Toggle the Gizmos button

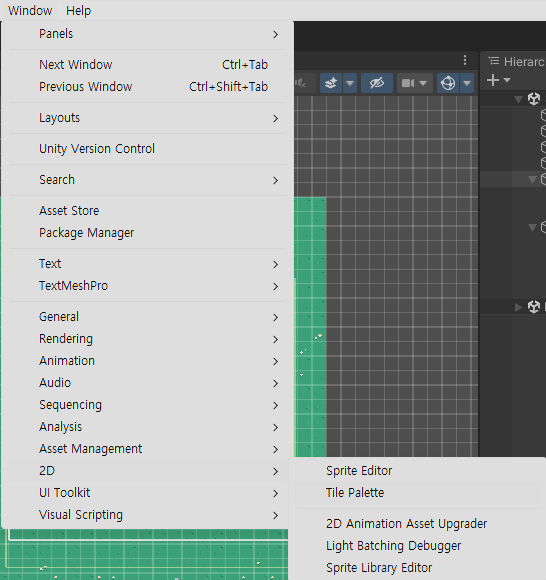(448, 83)
